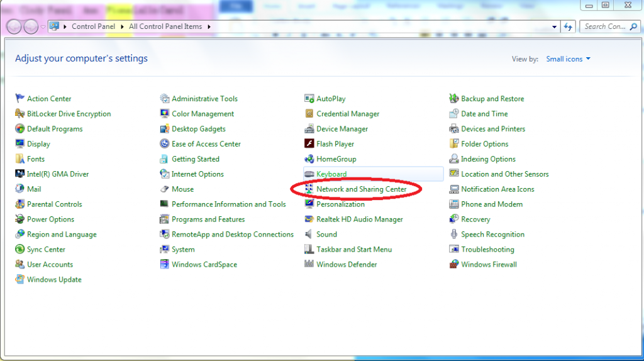Open Performance Information and Tools link
Image resolution: width=644 pixels, height=361 pixels.
click(229, 204)
